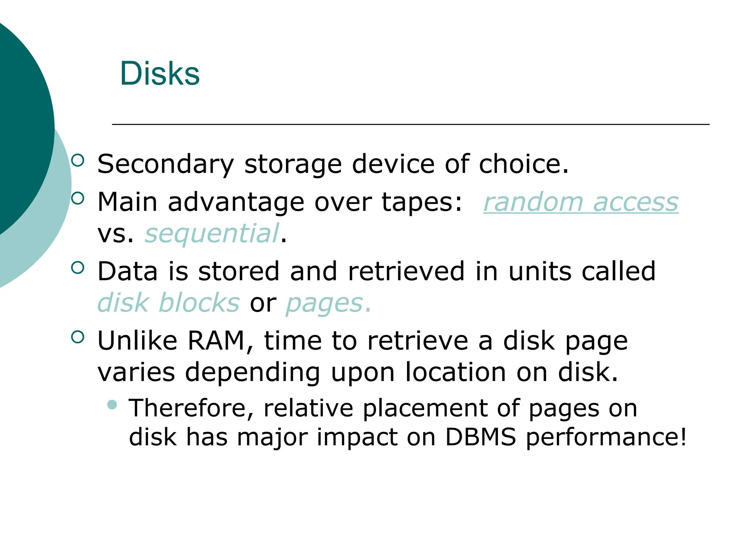Select the 'disk blocks' highlighted term

[169, 303]
